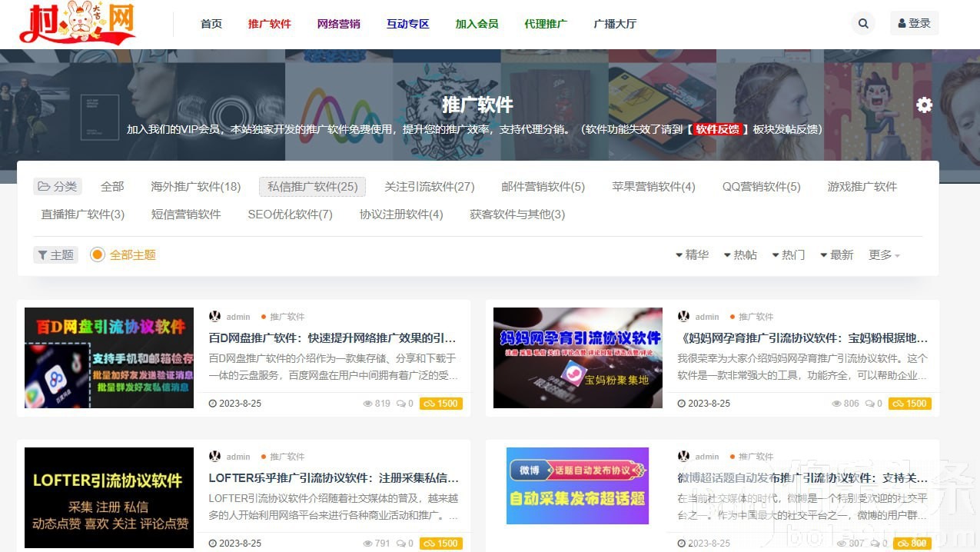This screenshot has width=980, height=552.
Task: Open the 妈妈网孕育引流协议软件 thumbnail
Action: click(x=577, y=357)
